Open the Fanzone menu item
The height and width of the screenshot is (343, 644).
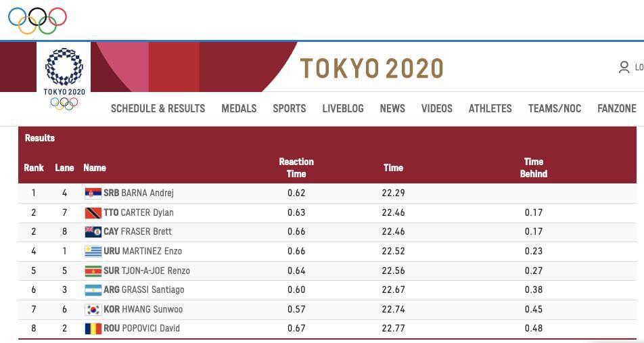pos(616,108)
